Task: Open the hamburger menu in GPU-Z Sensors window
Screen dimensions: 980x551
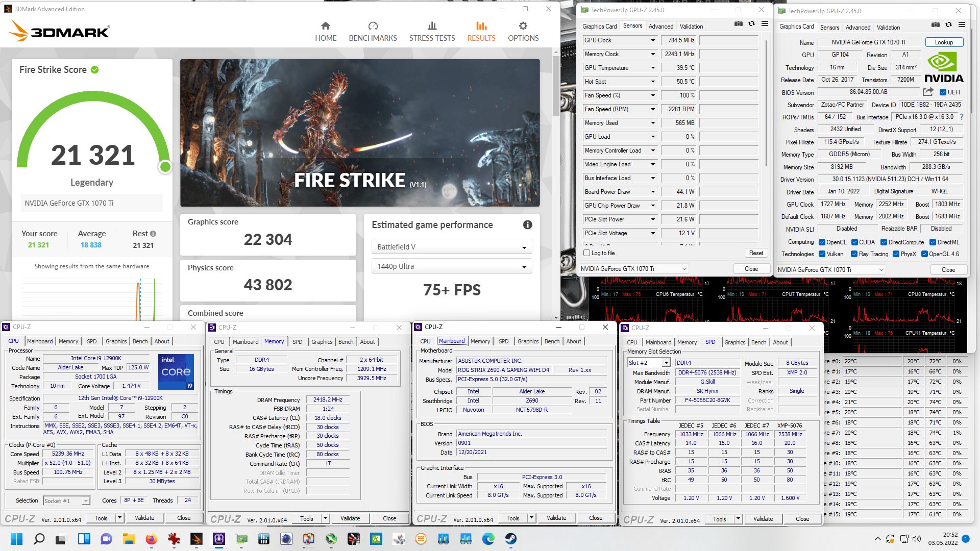Action: pyautogui.click(x=765, y=24)
